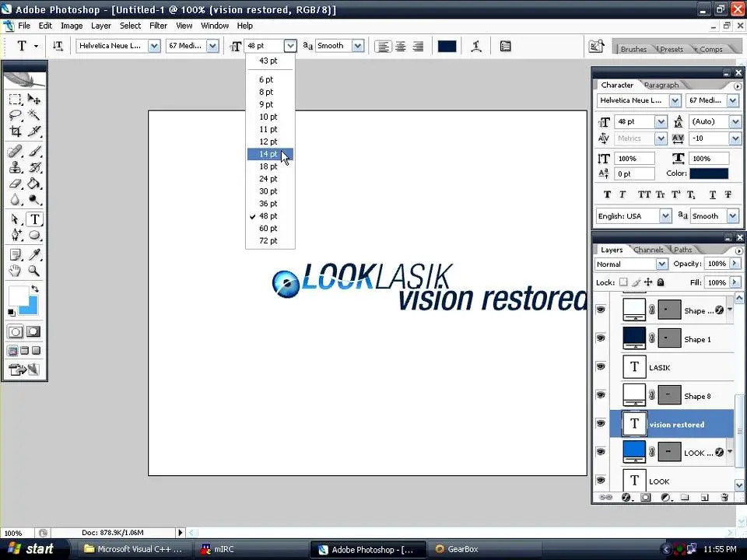Select the Brush tool
This screenshot has width=747, height=560.
33,152
